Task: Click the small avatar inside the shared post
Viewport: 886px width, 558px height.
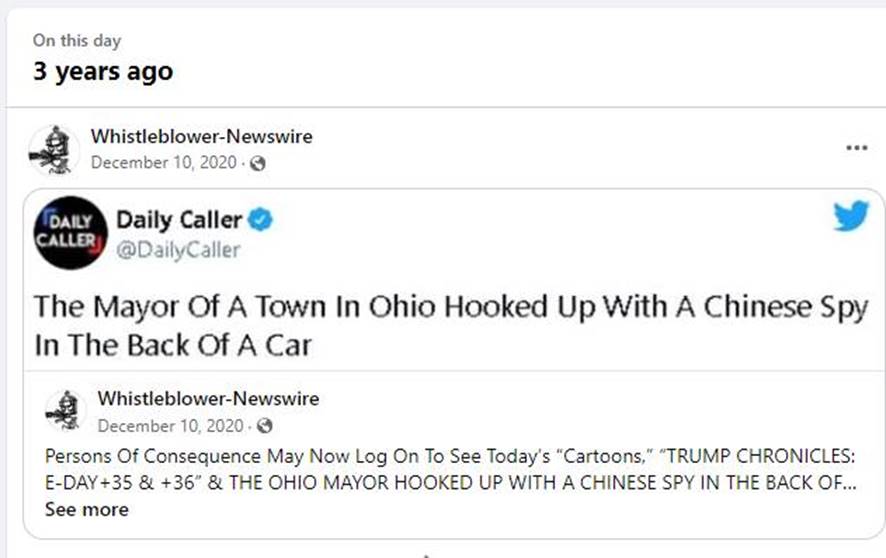Action: coord(66,410)
